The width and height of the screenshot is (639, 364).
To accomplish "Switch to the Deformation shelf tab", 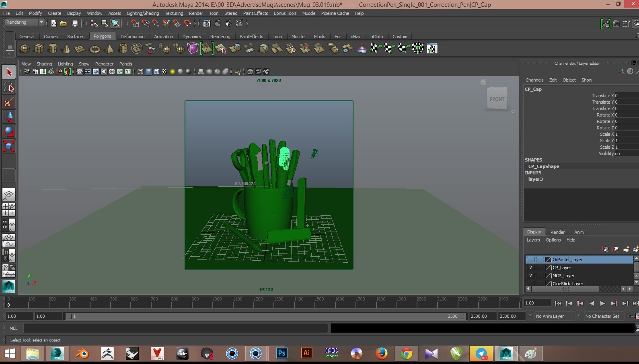I will point(132,37).
